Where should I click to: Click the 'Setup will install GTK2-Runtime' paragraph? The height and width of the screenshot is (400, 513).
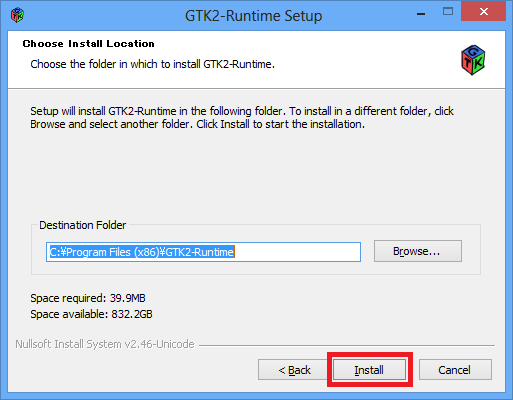point(242,117)
